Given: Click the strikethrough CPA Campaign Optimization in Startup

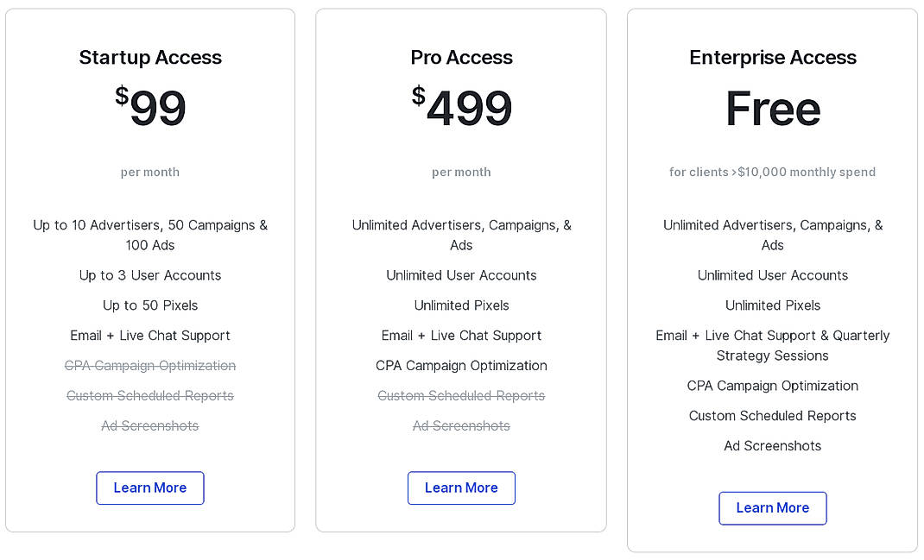Looking at the screenshot, I should click(x=149, y=365).
